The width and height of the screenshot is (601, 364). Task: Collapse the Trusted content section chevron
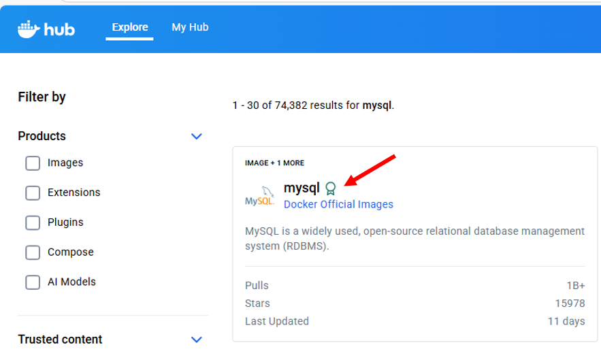[x=197, y=340]
